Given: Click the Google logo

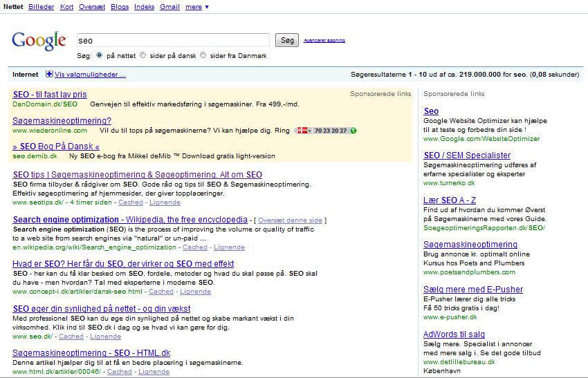Looking at the screenshot, I should coord(39,41).
